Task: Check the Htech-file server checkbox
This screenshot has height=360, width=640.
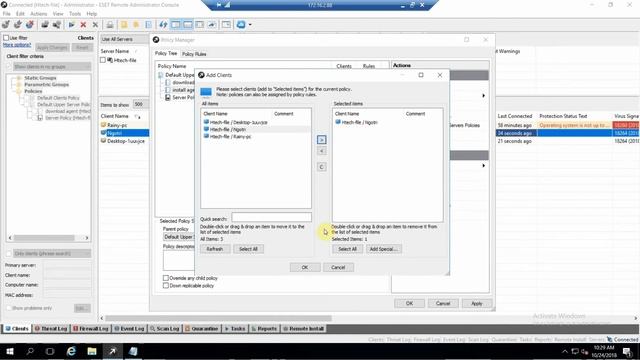Action: click(103, 60)
